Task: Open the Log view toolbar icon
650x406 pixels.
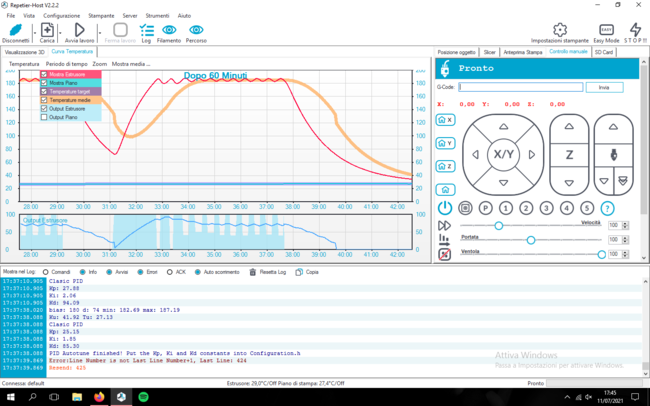Action: click(147, 31)
